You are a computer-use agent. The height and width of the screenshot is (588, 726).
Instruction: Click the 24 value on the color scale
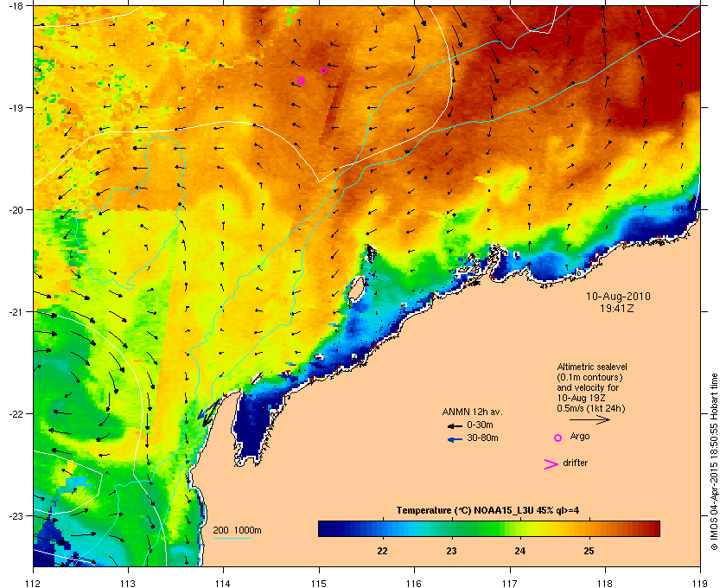pyautogui.click(x=520, y=551)
